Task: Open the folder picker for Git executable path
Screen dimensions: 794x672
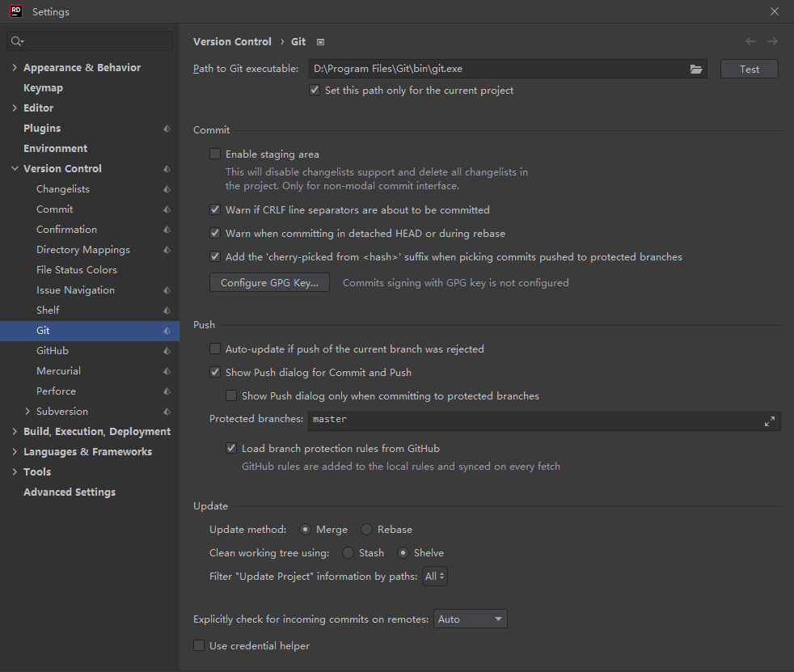Action: click(695, 69)
